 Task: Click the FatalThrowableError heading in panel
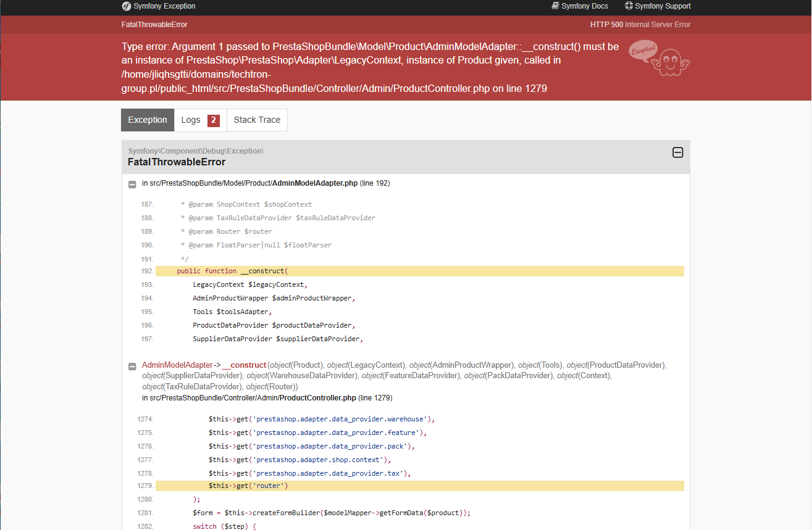[x=177, y=162]
